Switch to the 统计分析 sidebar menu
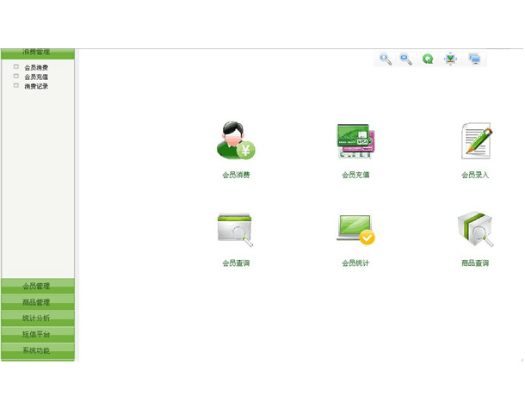 37,318
